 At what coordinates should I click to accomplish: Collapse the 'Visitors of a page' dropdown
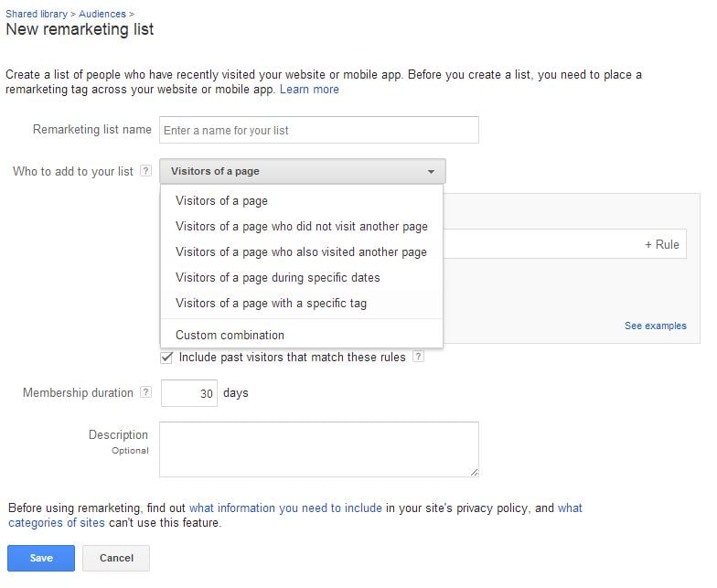(x=303, y=171)
